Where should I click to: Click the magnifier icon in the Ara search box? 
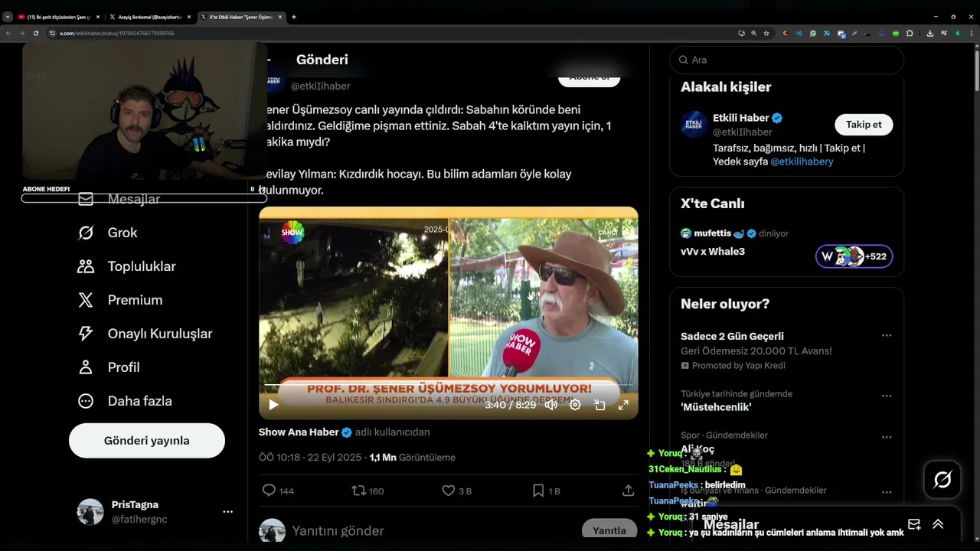click(x=683, y=60)
